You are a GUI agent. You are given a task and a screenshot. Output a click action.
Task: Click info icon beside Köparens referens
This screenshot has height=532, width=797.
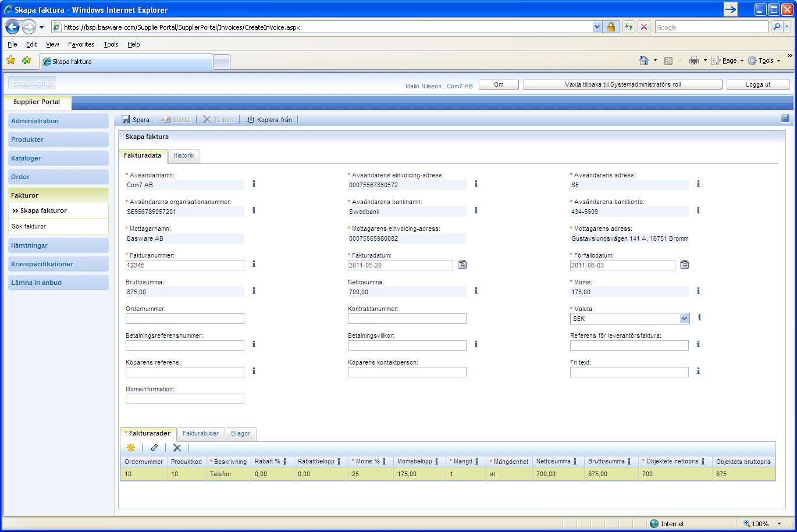tap(254, 371)
